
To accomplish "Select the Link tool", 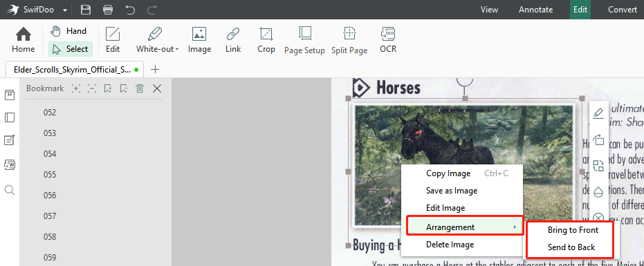I will pyautogui.click(x=233, y=40).
